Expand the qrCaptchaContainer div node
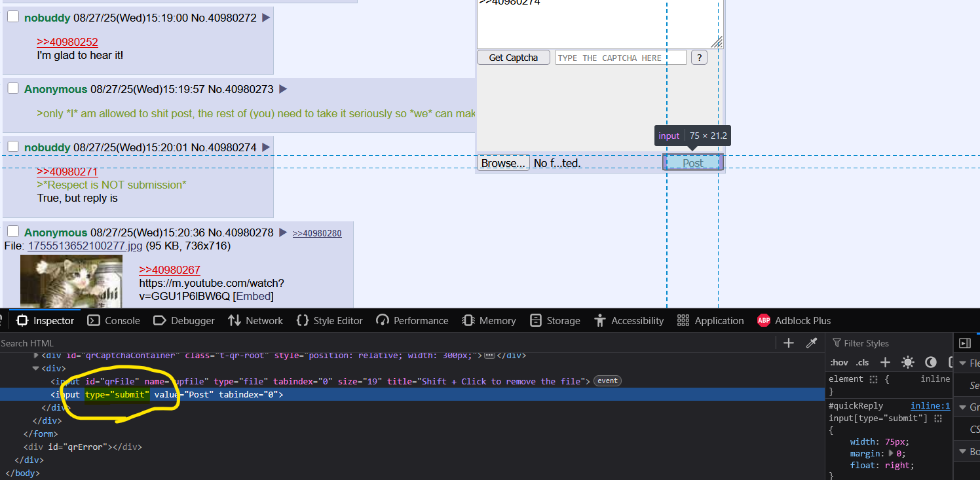The image size is (980, 480). click(x=36, y=356)
